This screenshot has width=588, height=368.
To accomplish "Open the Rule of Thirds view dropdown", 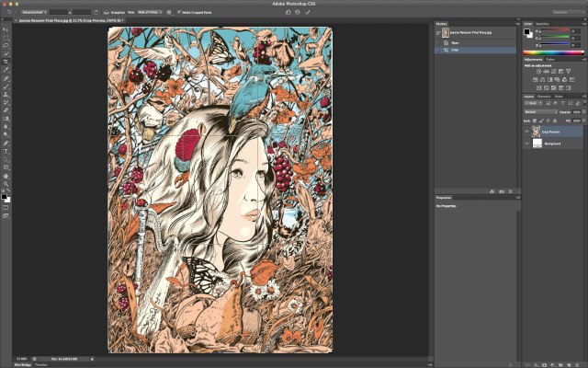I will click(152, 12).
